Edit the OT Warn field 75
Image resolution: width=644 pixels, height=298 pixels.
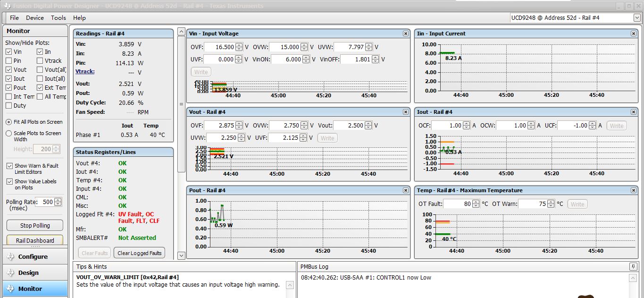pyautogui.click(x=532, y=204)
